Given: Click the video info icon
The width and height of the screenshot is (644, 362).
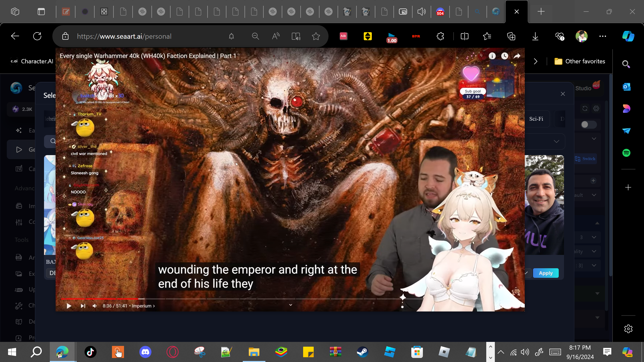Looking at the screenshot, I should point(492,56).
